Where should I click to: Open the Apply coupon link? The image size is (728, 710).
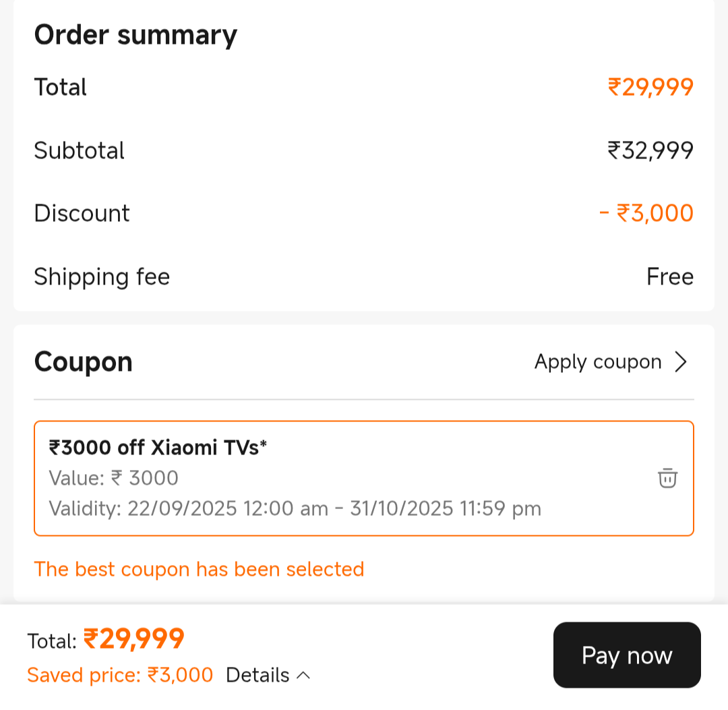tap(598, 362)
